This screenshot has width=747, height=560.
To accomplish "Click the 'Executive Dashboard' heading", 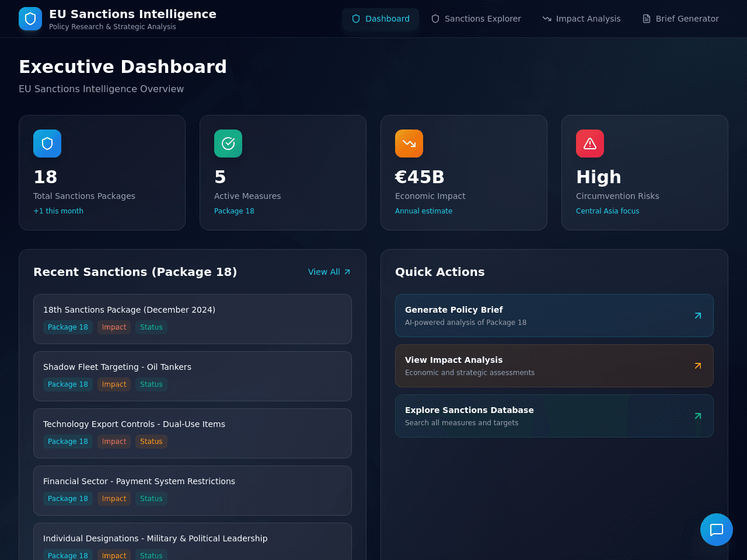I will [123, 66].
